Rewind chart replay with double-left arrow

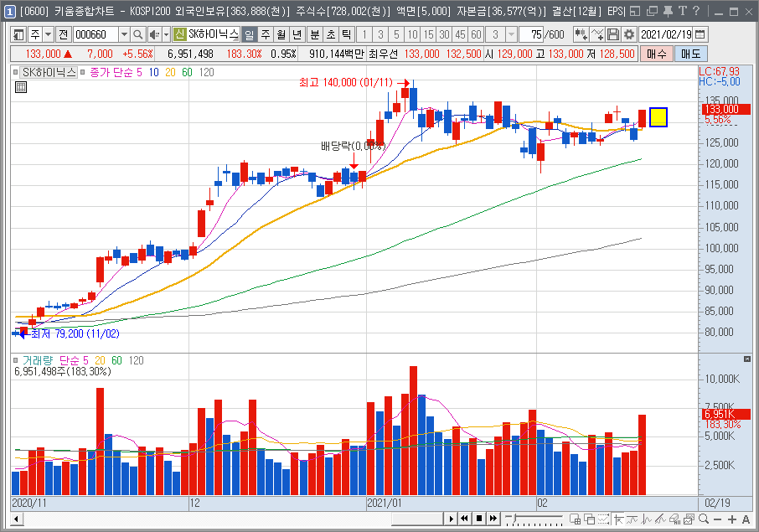[465, 519]
